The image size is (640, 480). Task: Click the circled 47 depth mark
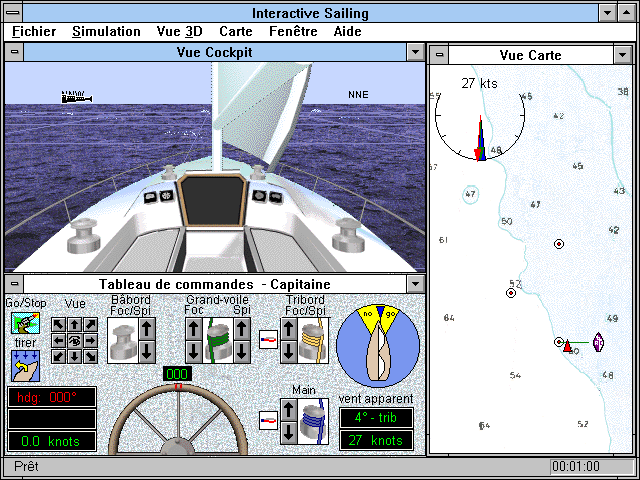(x=470, y=194)
